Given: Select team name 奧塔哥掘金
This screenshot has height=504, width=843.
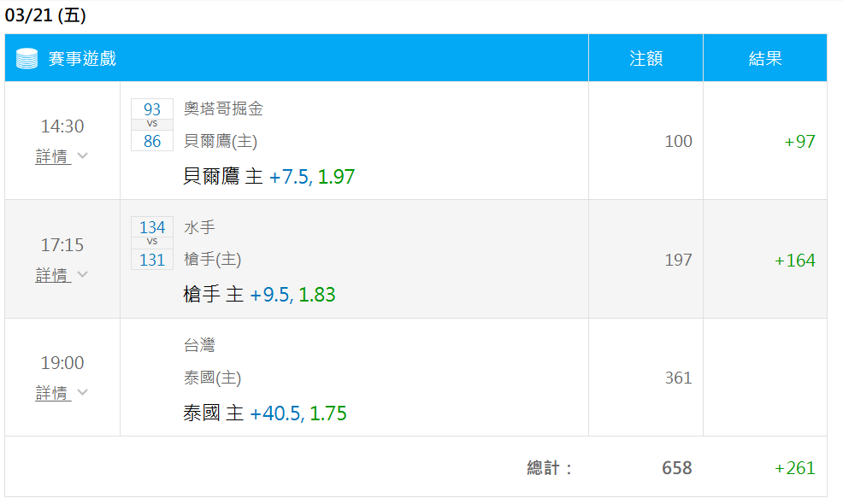Looking at the screenshot, I should pyautogui.click(x=223, y=108).
